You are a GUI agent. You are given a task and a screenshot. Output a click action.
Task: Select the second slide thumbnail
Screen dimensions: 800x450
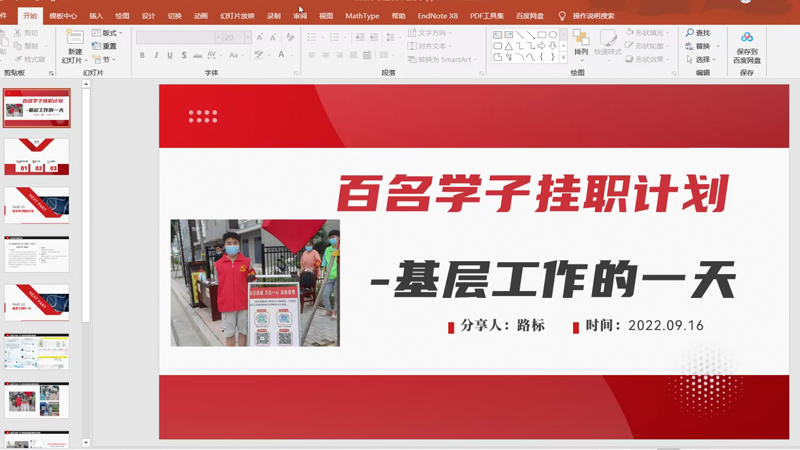coord(37,157)
